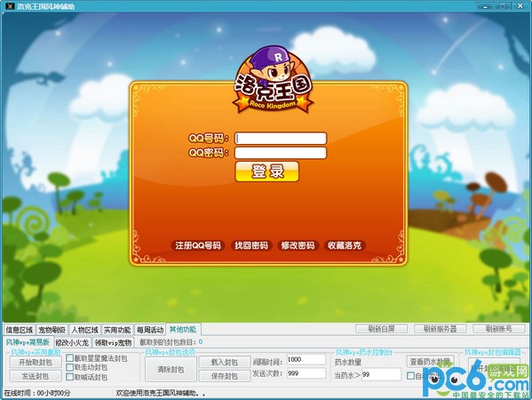This screenshot has height=400, width=532.
Task: Click the app icon in title bar
Action: point(10,5)
